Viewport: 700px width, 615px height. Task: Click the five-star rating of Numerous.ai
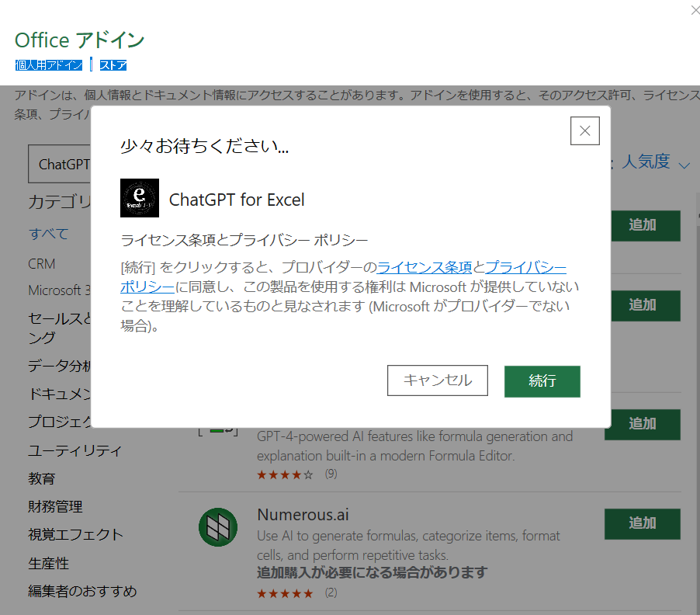tap(285, 593)
